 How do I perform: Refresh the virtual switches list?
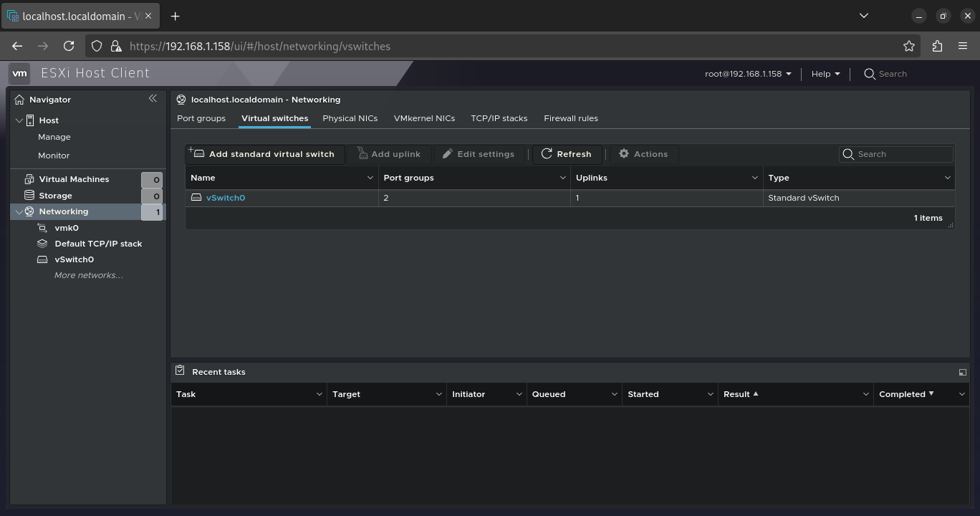(567, 154)
